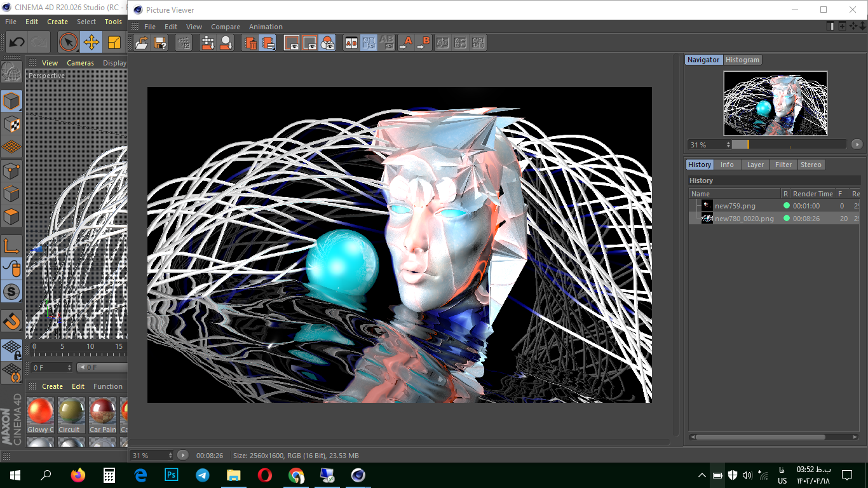
Task: Toggle the swap A and B comparison icon
Action: (x=442, y=43)
